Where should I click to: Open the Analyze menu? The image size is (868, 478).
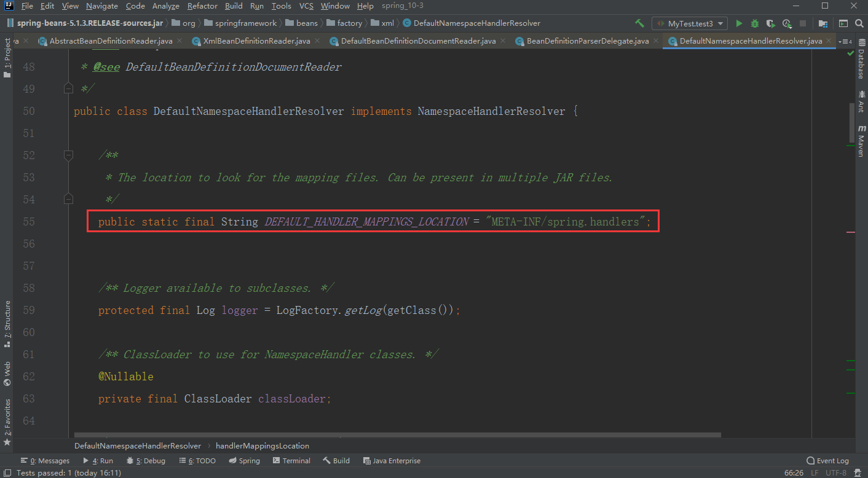coord(165,6)
